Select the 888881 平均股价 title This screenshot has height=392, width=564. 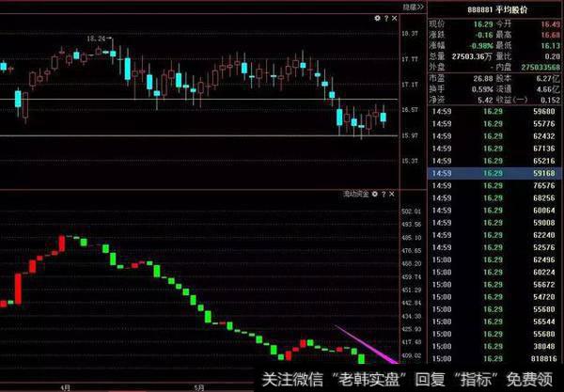(497, 9)
